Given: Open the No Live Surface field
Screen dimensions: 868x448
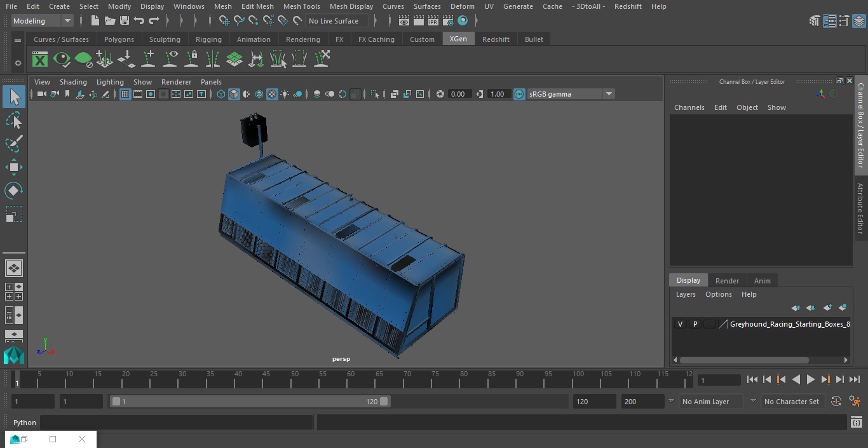Looking at the screenshot, I should click(337, 21).
